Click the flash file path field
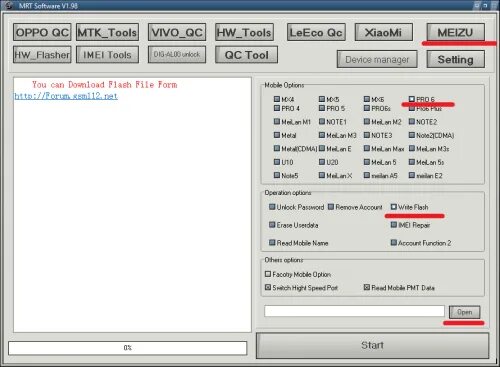Screen dimensions: 500x367 coord(354,311)
